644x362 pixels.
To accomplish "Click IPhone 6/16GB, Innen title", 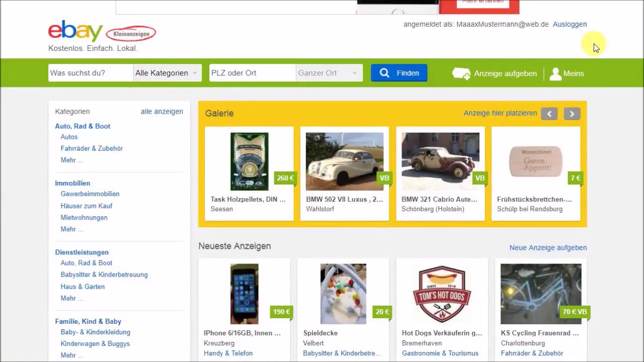I will (242, 333).
